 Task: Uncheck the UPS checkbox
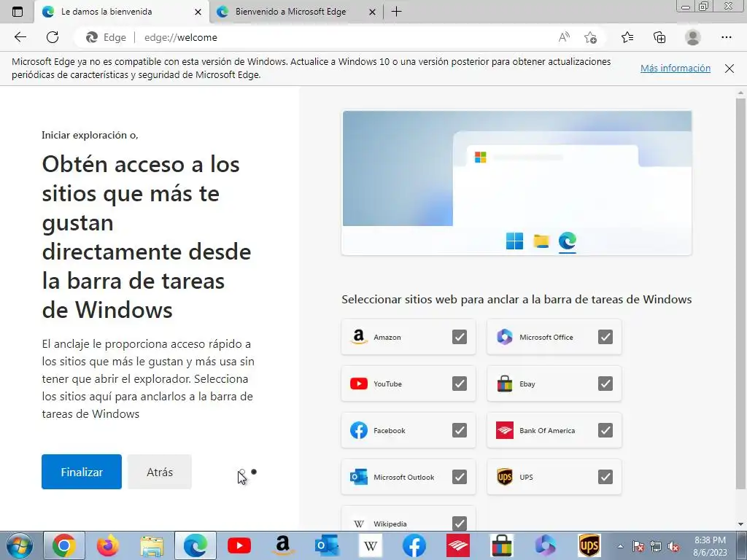[605, 477]
